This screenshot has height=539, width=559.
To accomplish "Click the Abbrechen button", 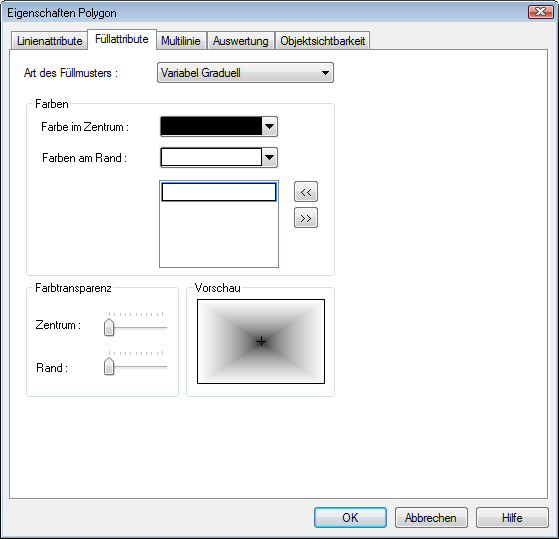I will point(431,517).
